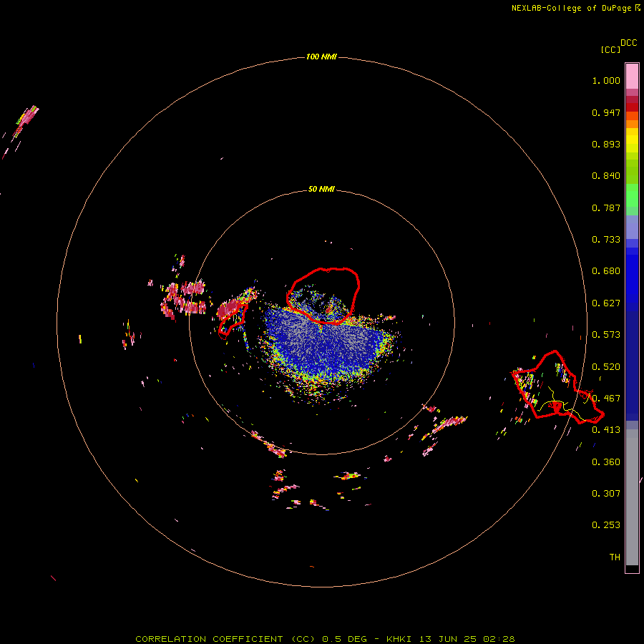Click the 0.253 scale value

[606, 525]
